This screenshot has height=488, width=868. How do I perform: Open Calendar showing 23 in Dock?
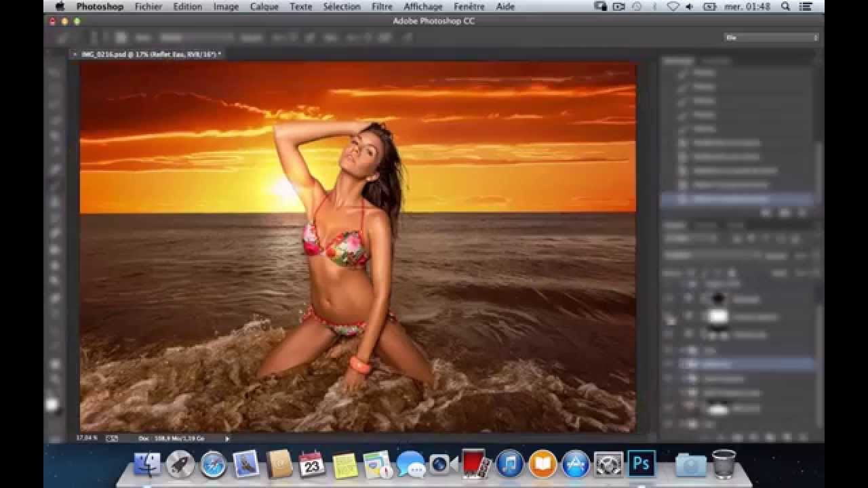pos(312,464)
